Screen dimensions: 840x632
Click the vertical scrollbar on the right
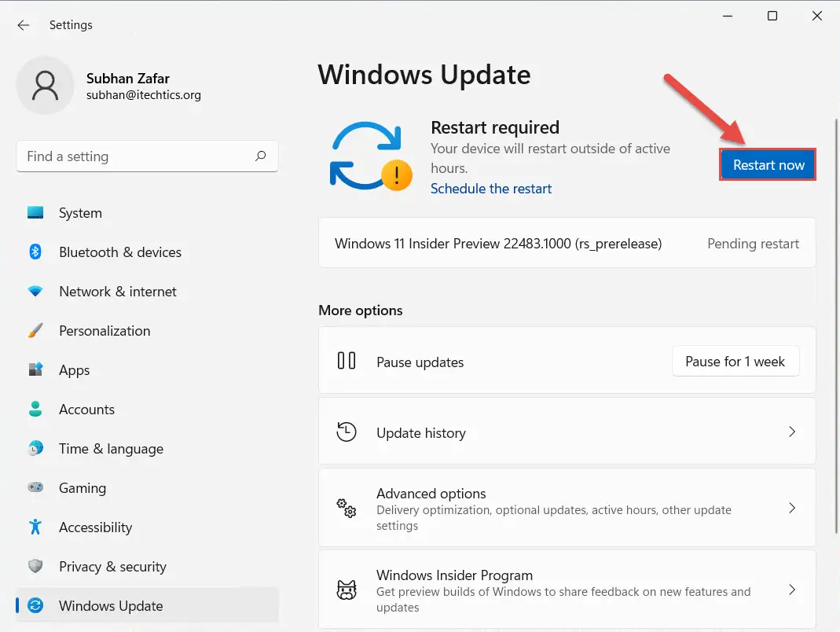point(836,326)
